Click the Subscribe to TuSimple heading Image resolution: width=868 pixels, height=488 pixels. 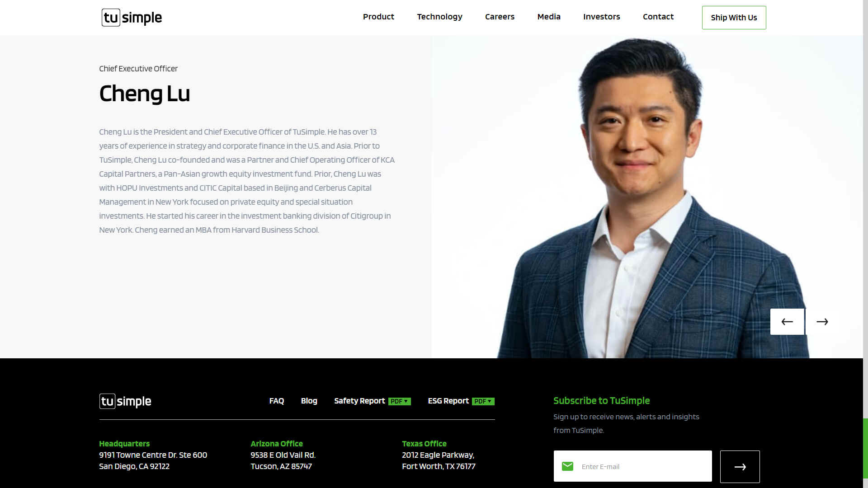(x=601, y=401)
